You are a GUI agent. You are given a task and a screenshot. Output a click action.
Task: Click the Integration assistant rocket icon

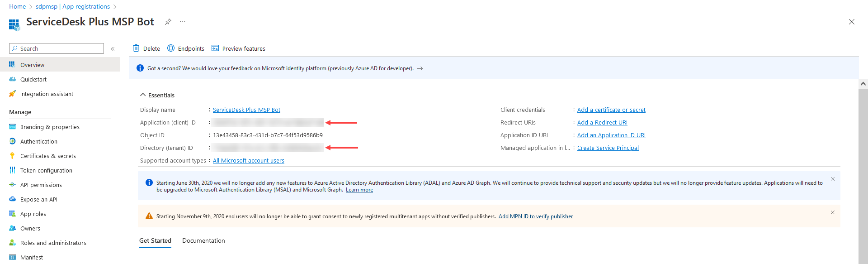pos(12,94)
